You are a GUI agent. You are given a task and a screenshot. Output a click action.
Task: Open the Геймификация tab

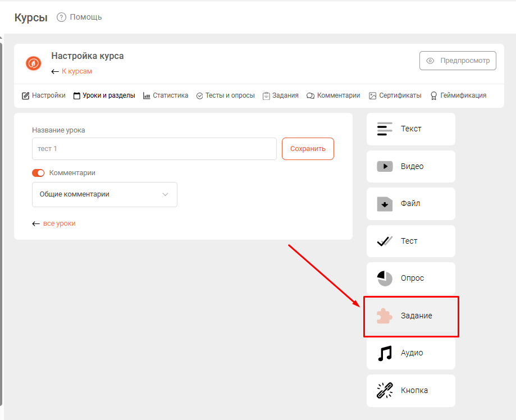coord(458,95)
